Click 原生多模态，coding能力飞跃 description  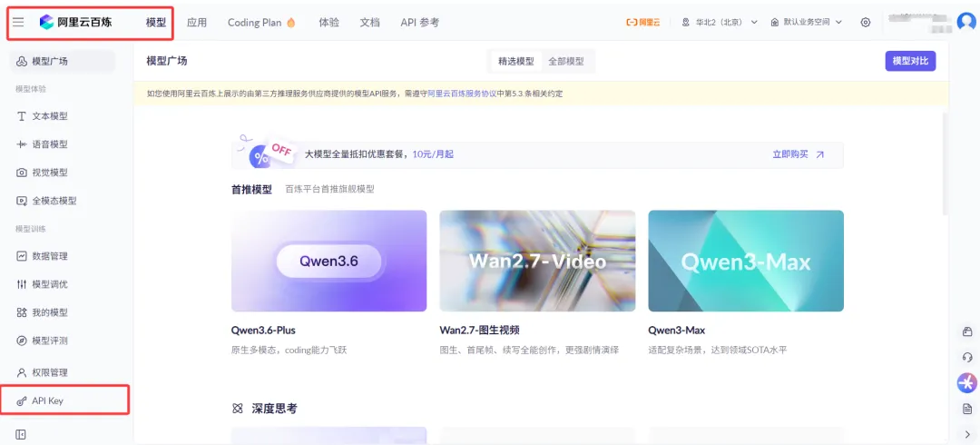point(289,350)
